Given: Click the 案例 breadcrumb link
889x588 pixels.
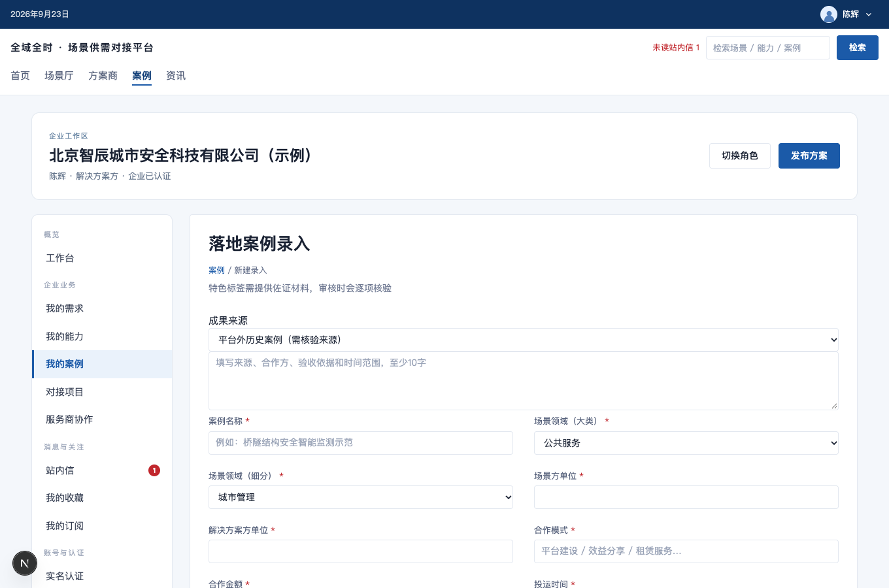Looking at the screenshot, I should tap(216, 270).
